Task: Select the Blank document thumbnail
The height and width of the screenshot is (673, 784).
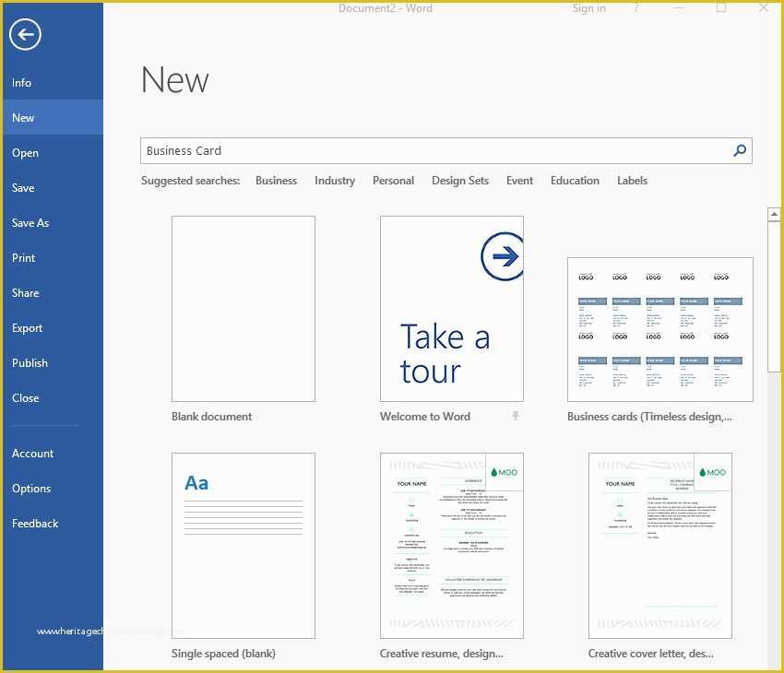Action: (243, 309)
